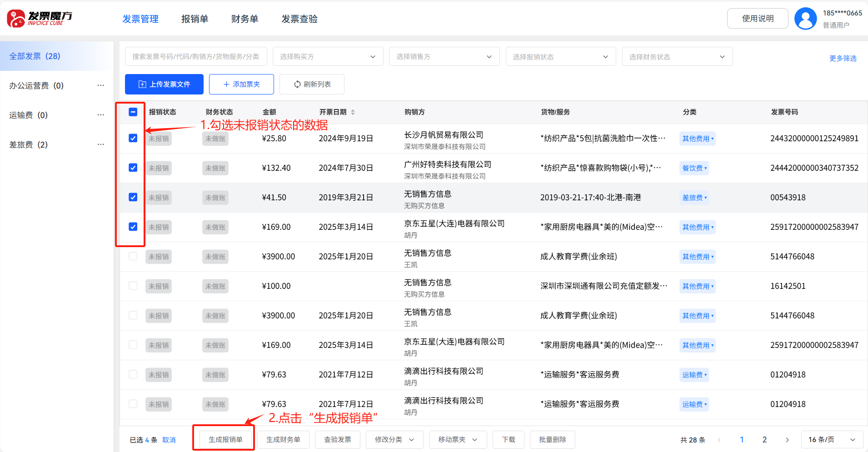Go to next page arrow
The image size is (868, 452).
pyautogui.click(x=787, y=440)
